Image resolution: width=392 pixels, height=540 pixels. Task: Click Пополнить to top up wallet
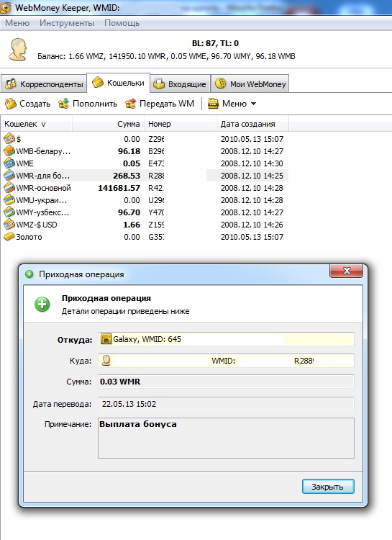pos(88,104)
